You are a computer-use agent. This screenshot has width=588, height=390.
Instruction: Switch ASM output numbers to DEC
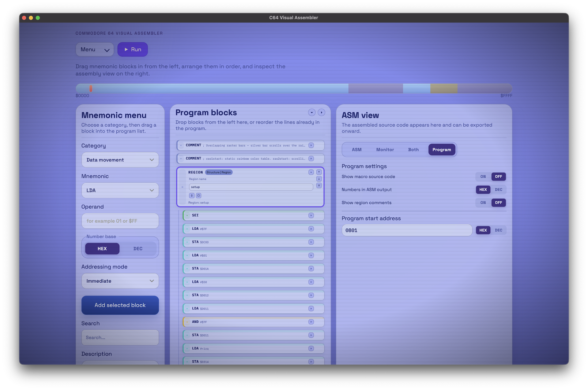pos(499,190)
